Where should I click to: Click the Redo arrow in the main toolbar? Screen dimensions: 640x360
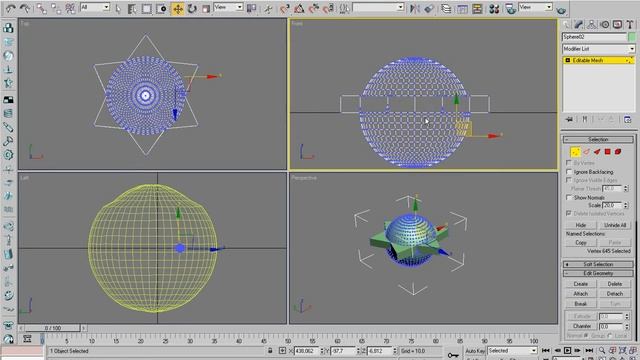tap(25, 8)
